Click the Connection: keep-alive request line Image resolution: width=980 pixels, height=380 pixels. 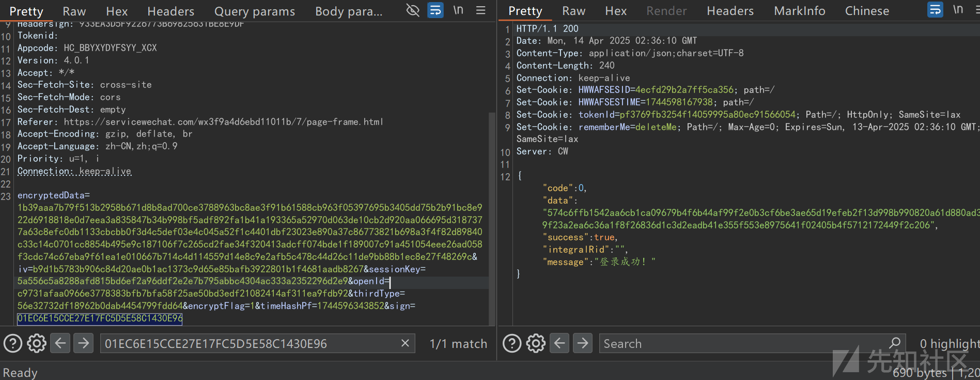pos(74,171)
